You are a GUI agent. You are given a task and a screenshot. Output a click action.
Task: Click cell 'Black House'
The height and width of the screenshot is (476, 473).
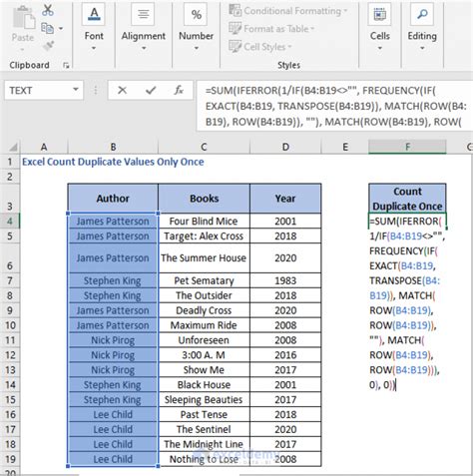pyautogui.click(x=204, y=384)
